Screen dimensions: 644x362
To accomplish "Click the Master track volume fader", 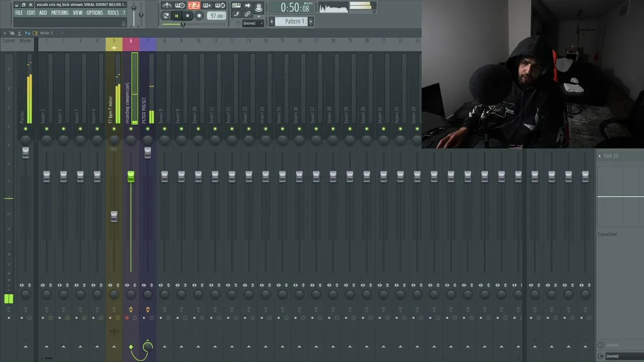I will 26,152.
